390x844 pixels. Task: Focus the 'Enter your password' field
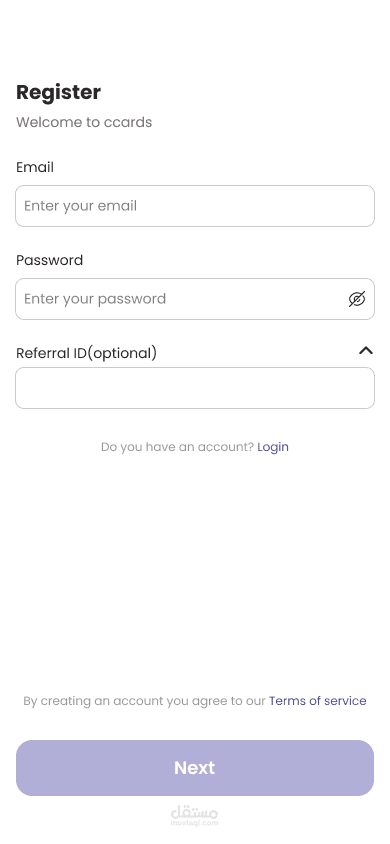(195, 299)
